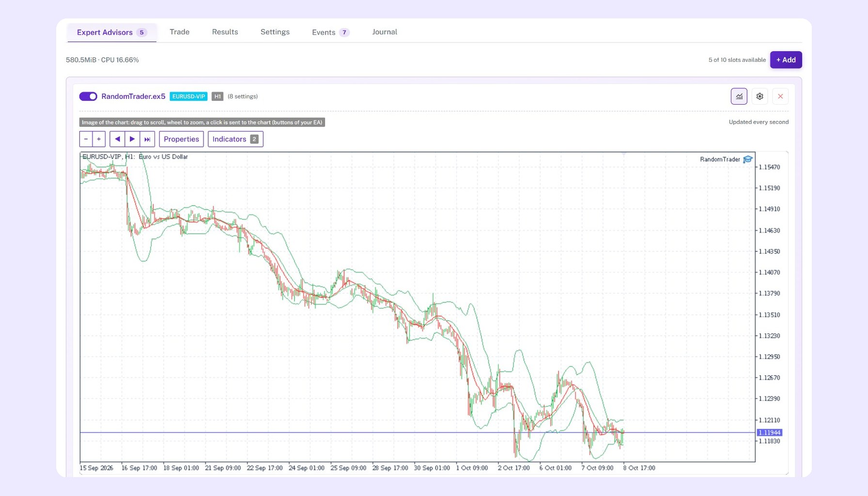Switch to the Events tab

tap(330, 32)
